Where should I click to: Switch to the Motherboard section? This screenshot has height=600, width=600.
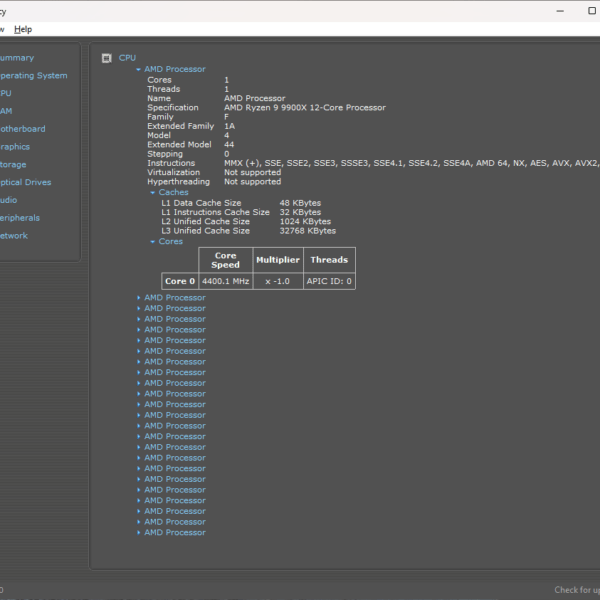coord(22,129)
